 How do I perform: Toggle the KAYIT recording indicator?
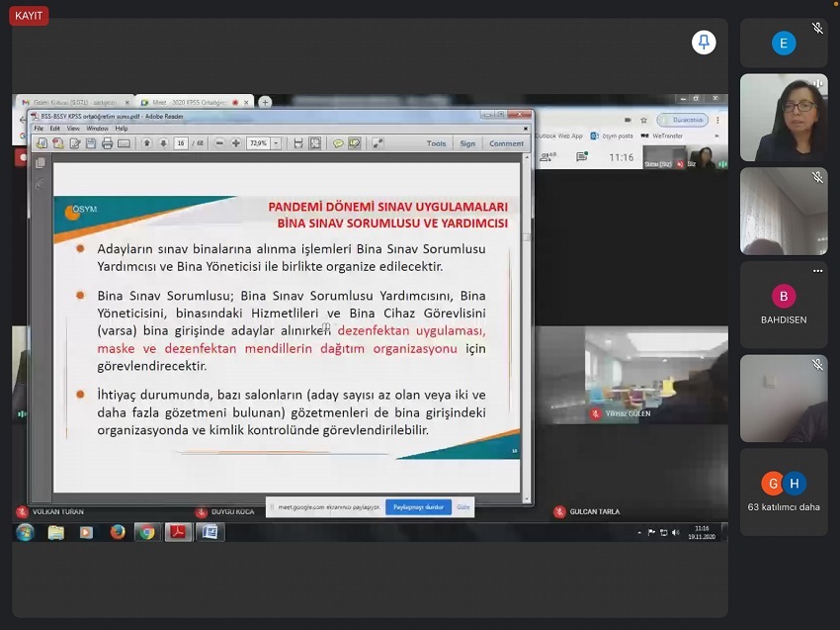(29, 16)
